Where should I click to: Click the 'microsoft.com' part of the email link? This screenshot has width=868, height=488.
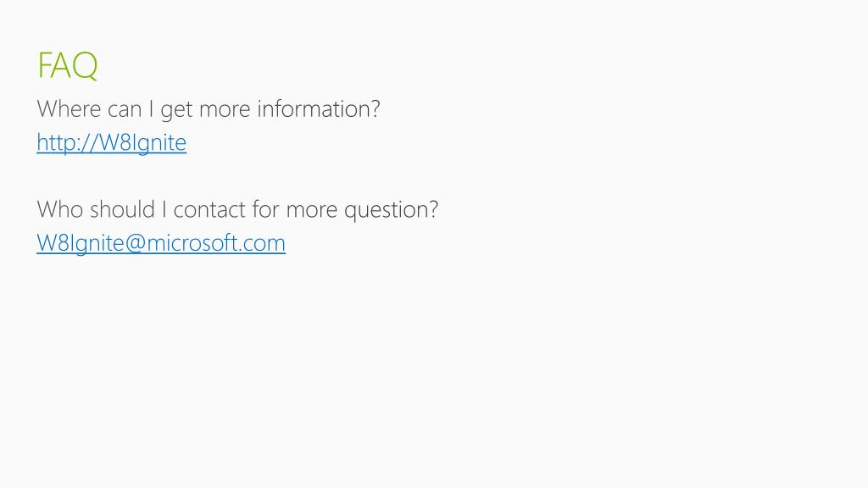click(x=216, y=243)
